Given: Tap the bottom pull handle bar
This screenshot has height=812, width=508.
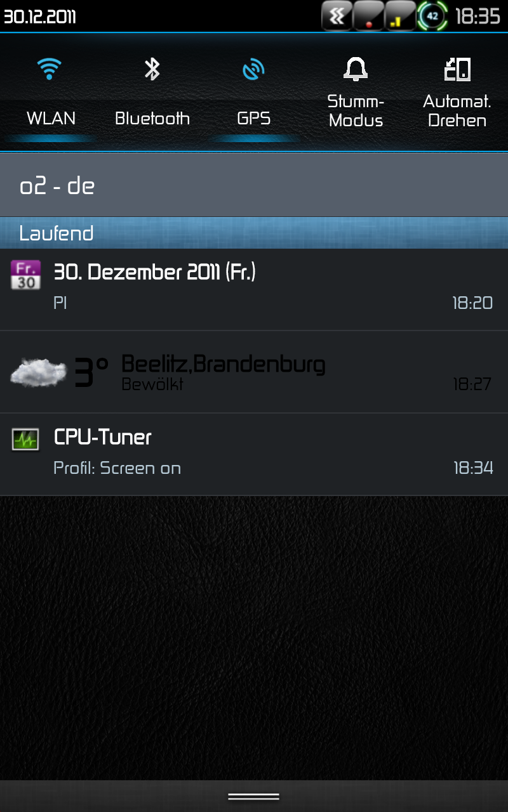Looking at the screenshot, I should pos(254,796).
